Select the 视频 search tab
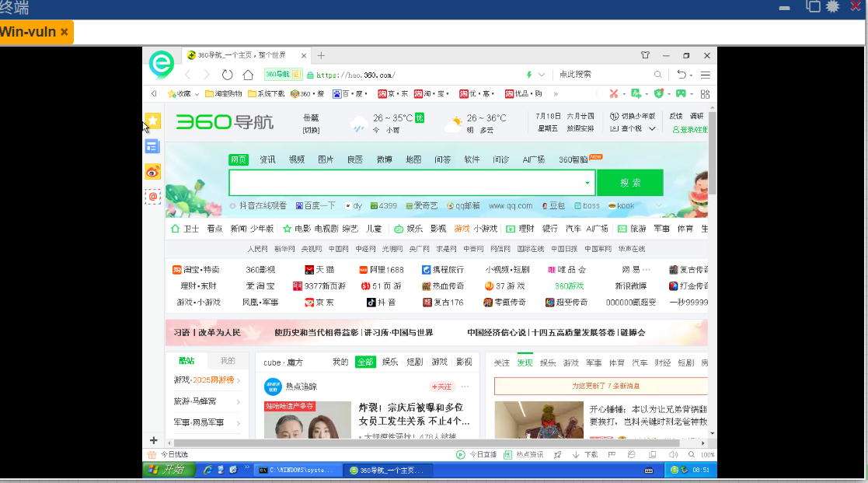The image size is (868, 483). click(x=297, y=159)
